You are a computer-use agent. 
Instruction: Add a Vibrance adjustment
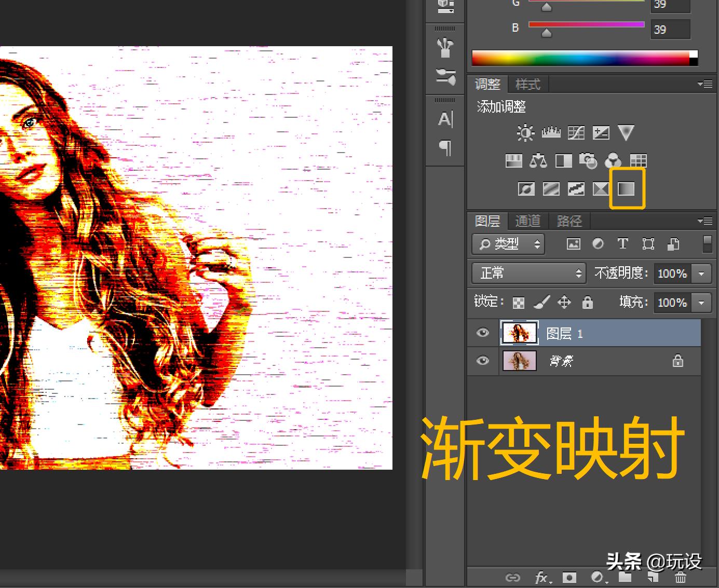pyautogui.click(x=626, y=133)
